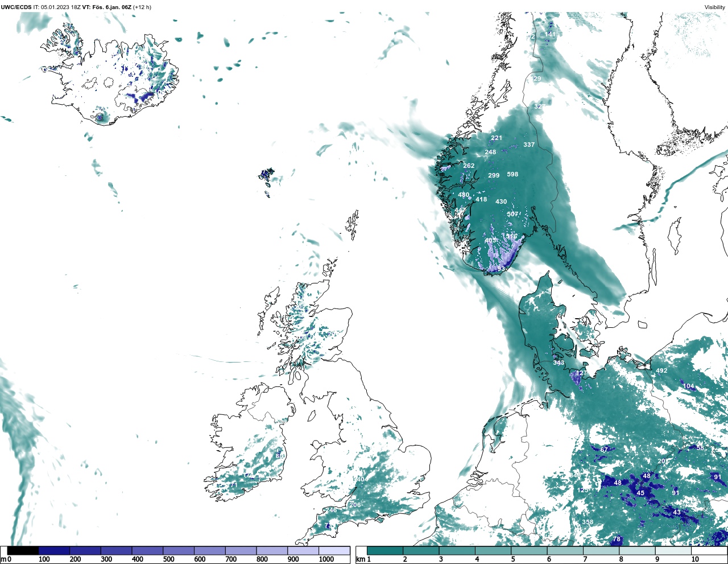Click the visibility value '337' near the Swedish border

[x=529, y=145]
